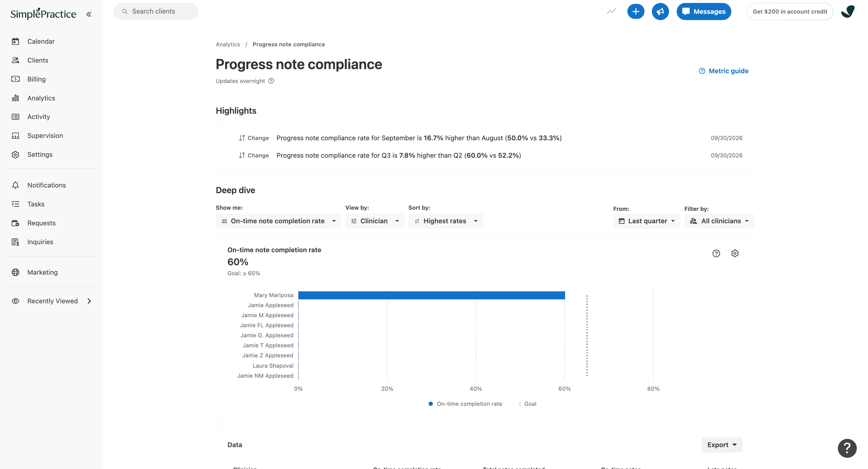Click the Requests icon in sidebar
Screen dimensions: 868x469
15,223
